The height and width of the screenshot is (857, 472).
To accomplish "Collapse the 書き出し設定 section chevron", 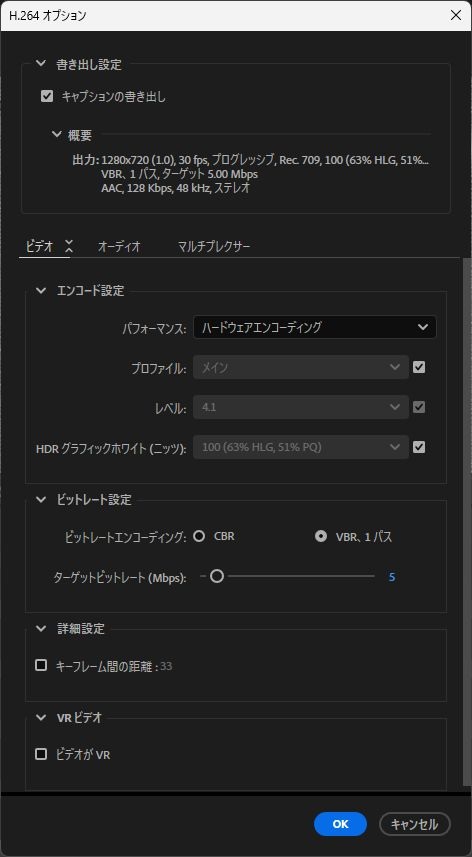I will [41, 64].
